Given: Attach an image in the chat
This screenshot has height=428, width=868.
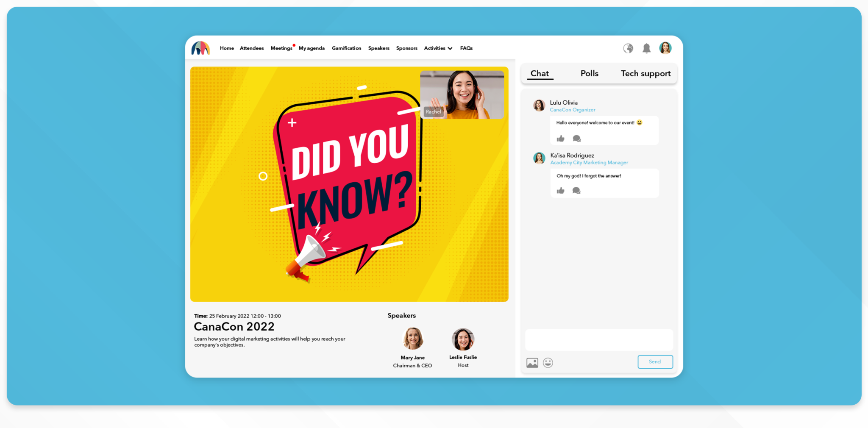Looking at the screenshot, I should tap(532, 362).
